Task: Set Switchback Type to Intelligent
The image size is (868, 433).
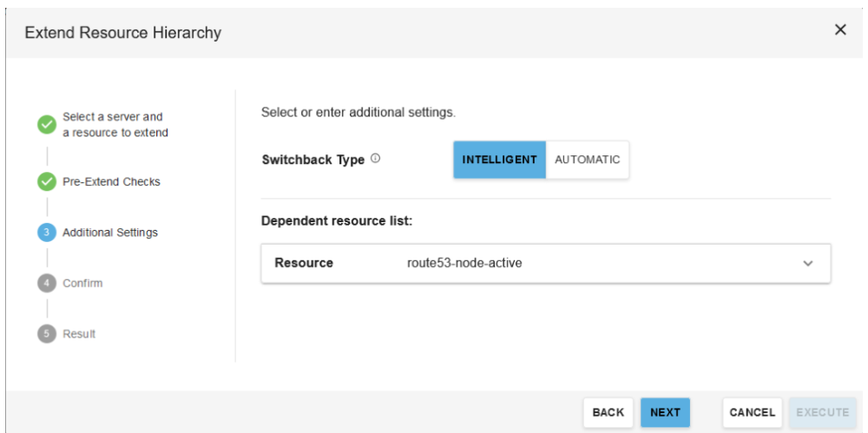Action: click(x=499, y=160)
